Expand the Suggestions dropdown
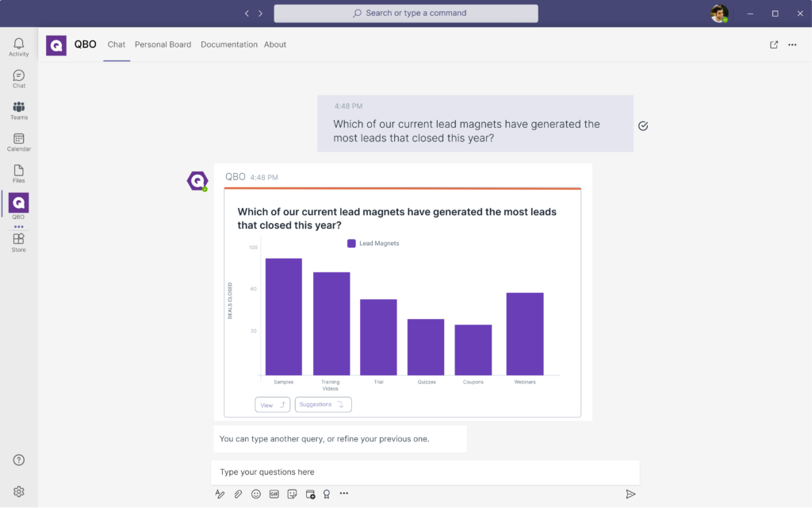This screenshot has height=508, width=812. (323, 405)
